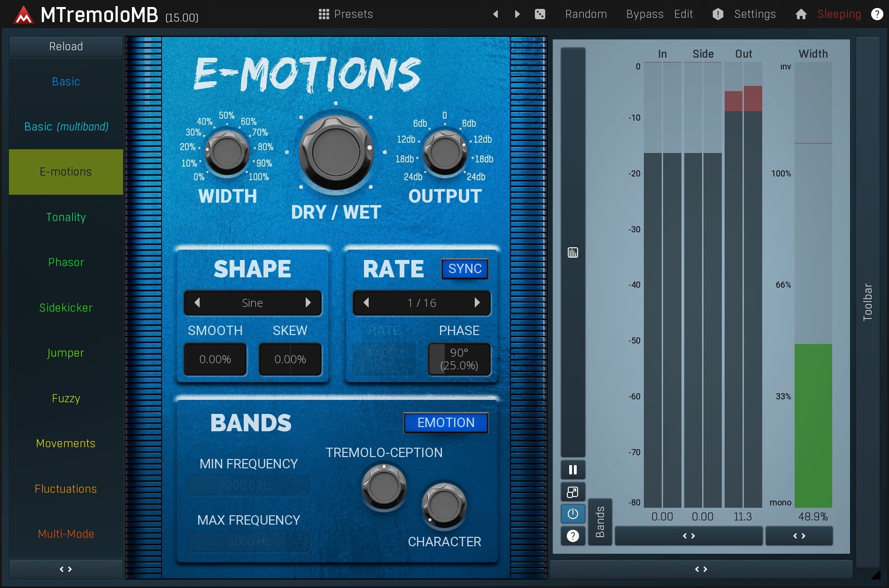This screenshot has width=889, height=588.
Task: Switch to the Tonality device tab
Action: 66,217
